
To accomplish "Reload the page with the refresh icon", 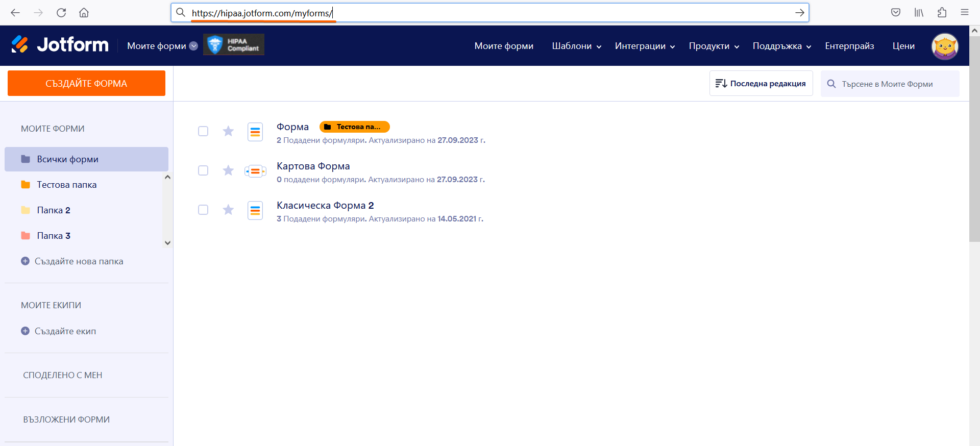I will [61, 13].
